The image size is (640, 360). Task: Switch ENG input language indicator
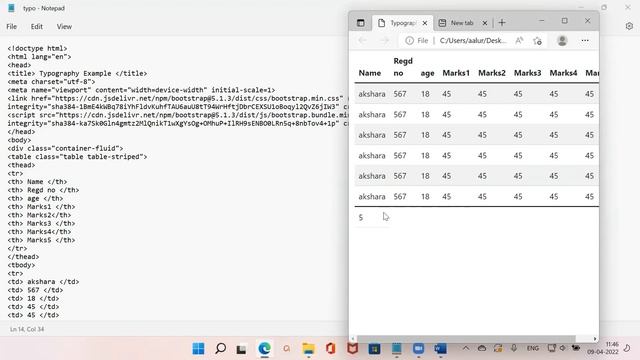tap(533, 348)
